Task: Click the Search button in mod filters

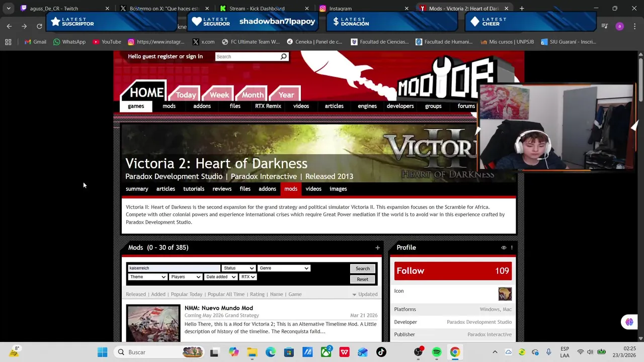Action: point(363,268)
